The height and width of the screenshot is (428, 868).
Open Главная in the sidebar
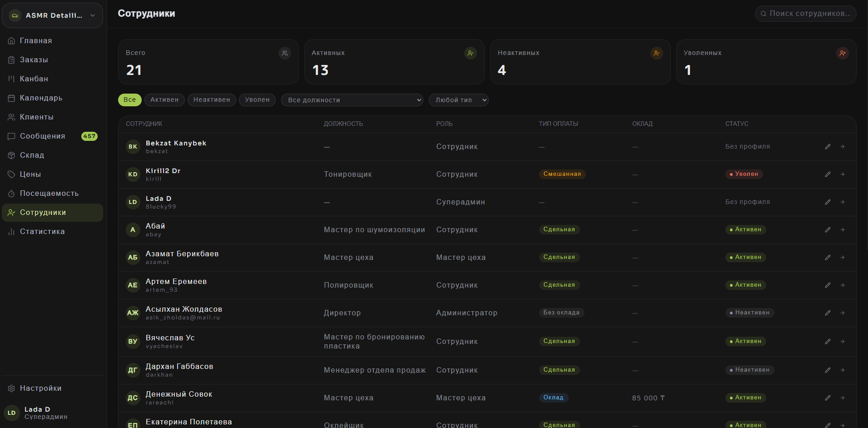53,41
